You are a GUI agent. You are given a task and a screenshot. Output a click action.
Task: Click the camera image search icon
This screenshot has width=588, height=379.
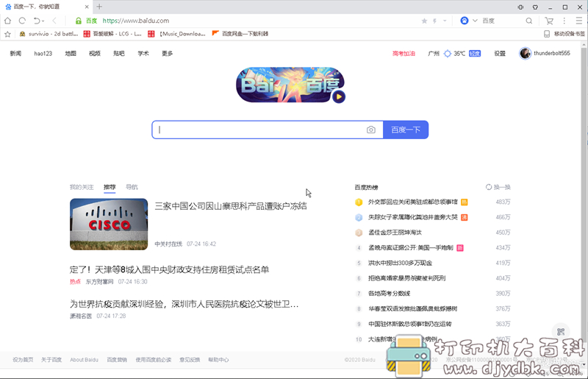371,130
